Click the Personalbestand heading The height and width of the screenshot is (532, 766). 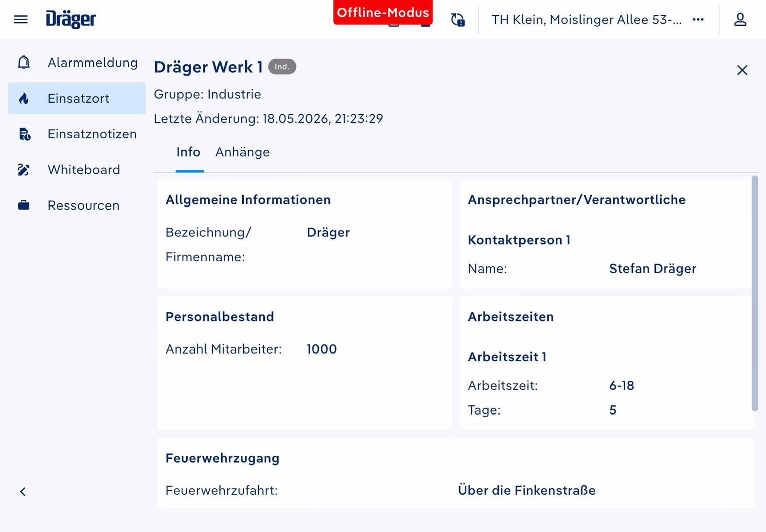pyautogui.click(x=220, y=317)
